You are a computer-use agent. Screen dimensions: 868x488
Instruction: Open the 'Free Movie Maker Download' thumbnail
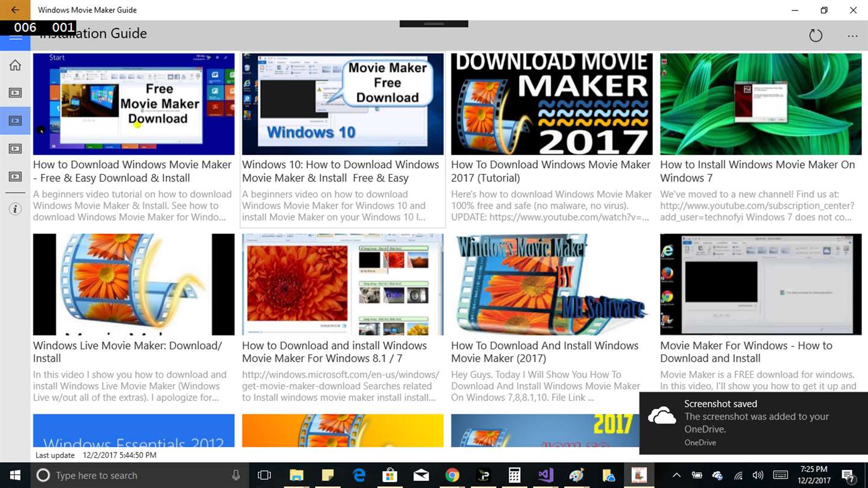click(x=134, y=104)
